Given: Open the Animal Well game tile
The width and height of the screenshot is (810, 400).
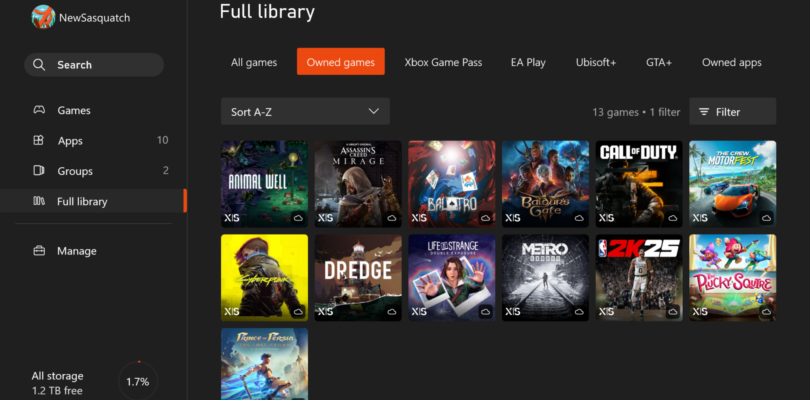Looking at the screenshot, I should click(x=264, y=183).
